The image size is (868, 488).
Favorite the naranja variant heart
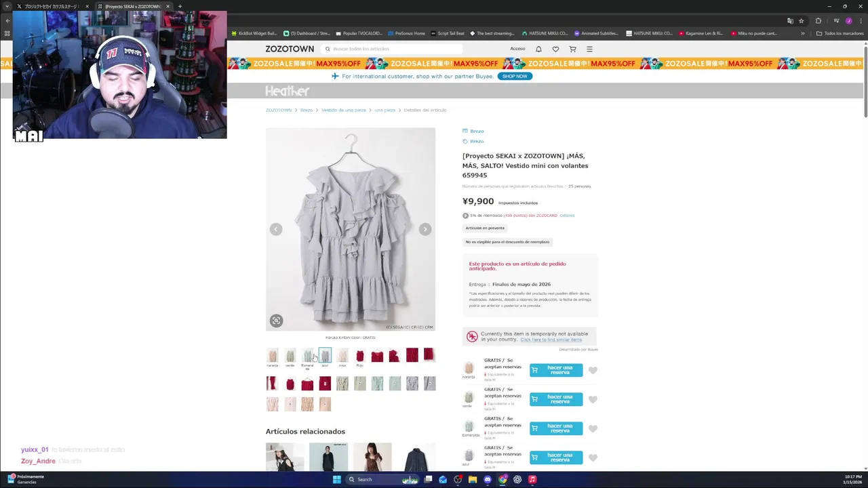[x=593, y=370]
